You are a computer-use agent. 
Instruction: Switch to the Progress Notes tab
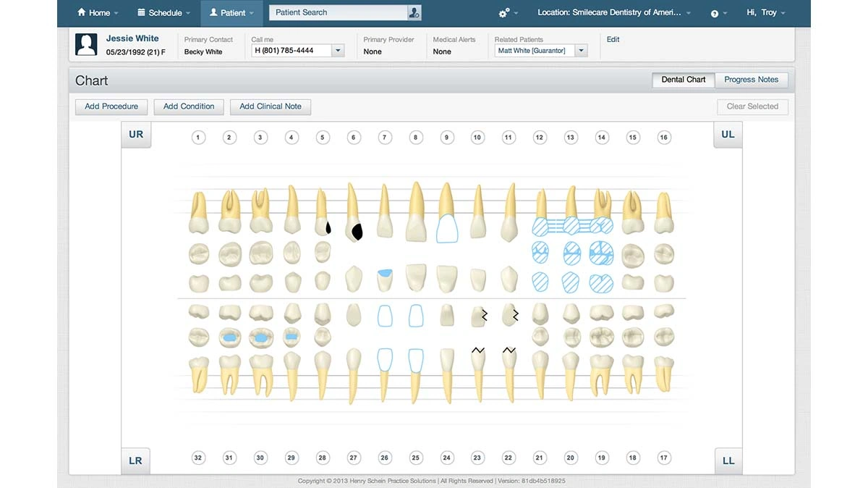point(752,80)
